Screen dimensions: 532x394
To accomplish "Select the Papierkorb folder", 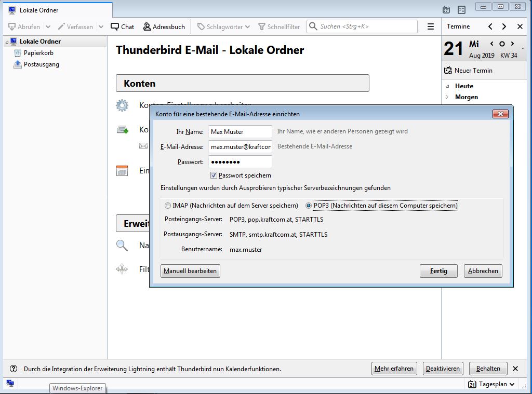I will click(x=38, y=53).
